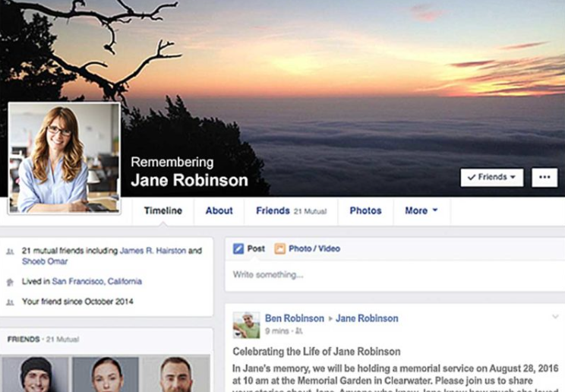Open the three-dots options button
This screenshot has height=392, width=565.
click(544, 177)
